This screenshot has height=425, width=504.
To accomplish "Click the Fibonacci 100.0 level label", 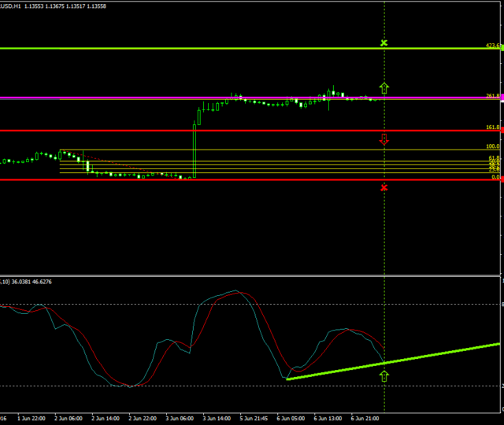I will pos(493,147).
